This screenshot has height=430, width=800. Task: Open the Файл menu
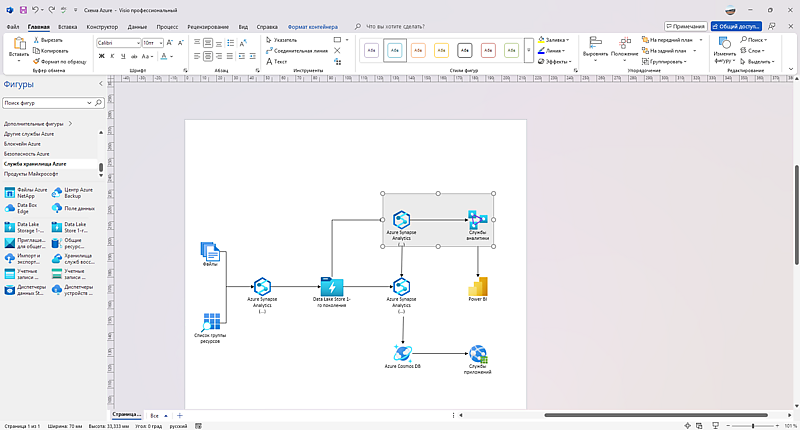[13, 27]
